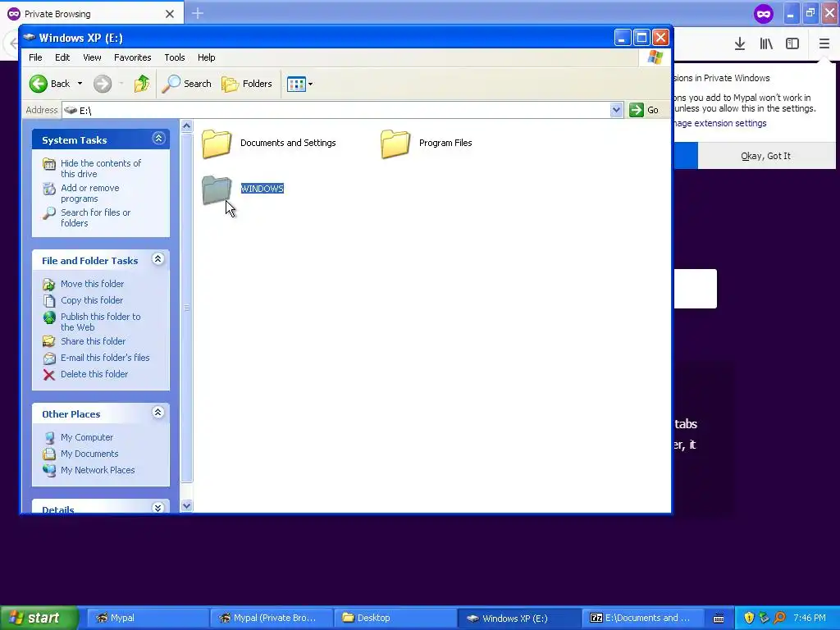Open the Back history dropdown arrow
This screenshot has height=630, width=840.
80,84
